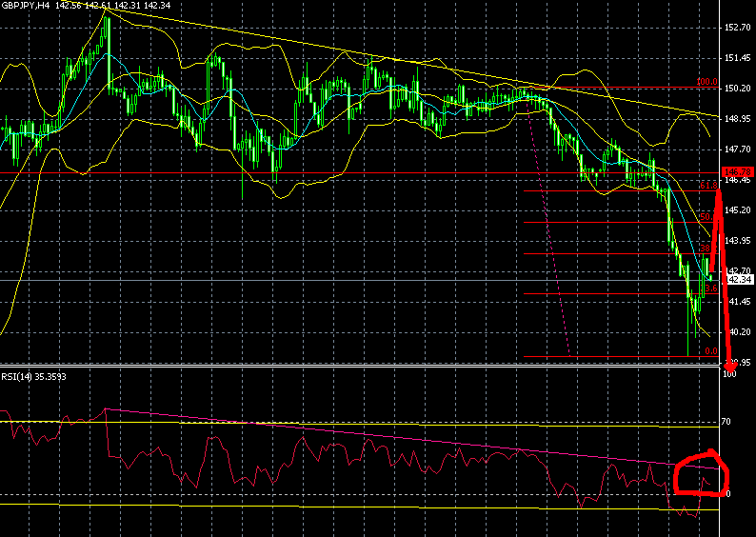Viewport: 756px width, 537px height.
Task: Click the red 146.78 price level tag
Action: point(738,172)
